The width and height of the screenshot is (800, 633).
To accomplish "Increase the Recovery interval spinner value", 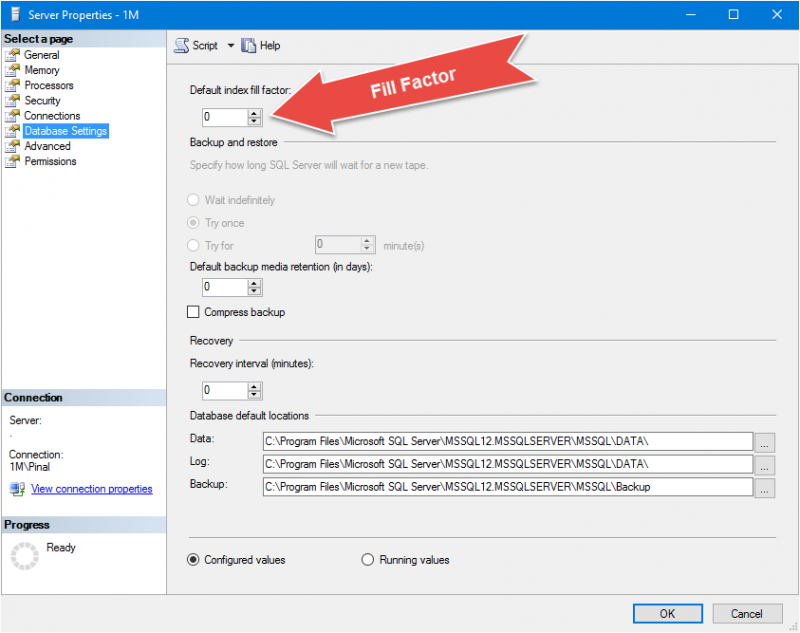I will [x=255, y=385].
